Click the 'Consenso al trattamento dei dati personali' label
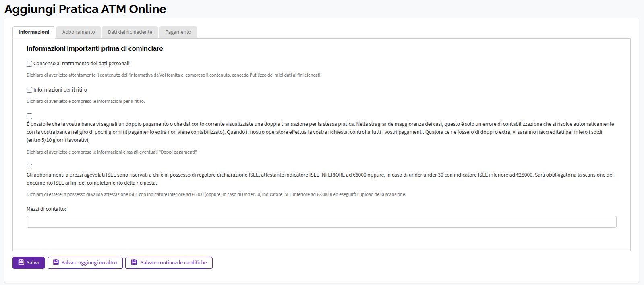 point(81,64)
